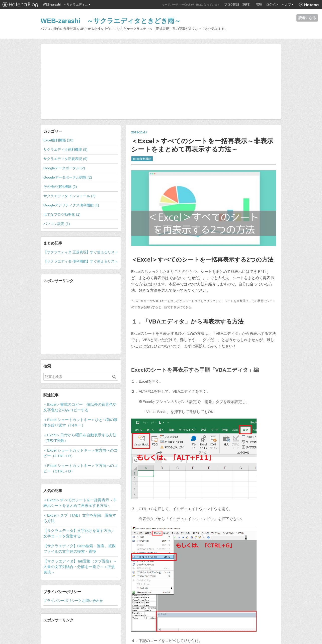Click the Hatena logo at the top right
Viewport: 322px width, 644px height.
click(x=309, y=5)
